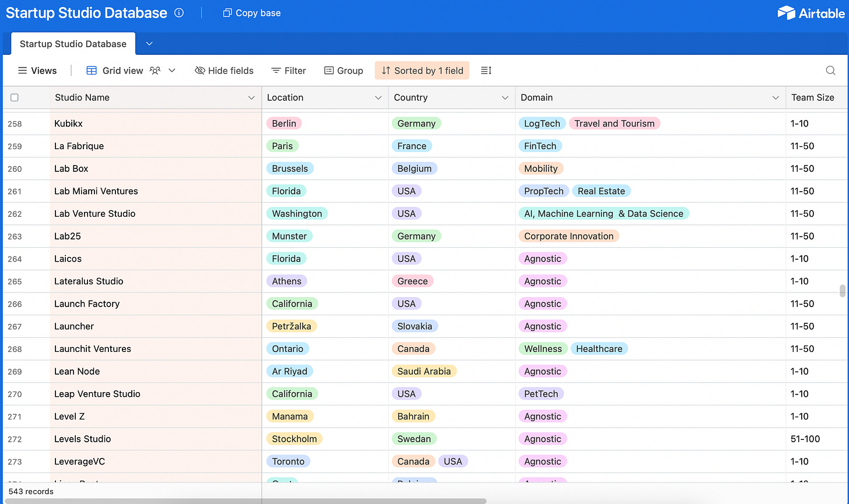Open the Group menu

(x=343, y=71)
